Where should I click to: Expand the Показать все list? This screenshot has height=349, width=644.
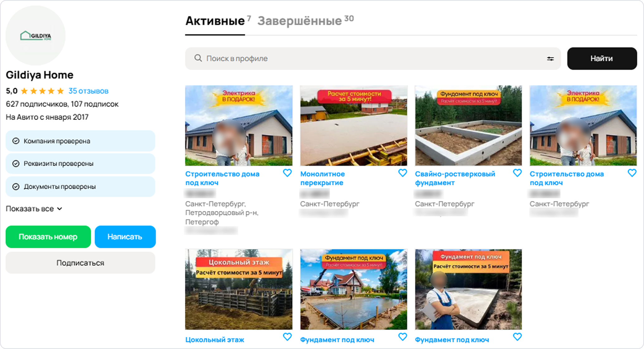click(34, 209)
